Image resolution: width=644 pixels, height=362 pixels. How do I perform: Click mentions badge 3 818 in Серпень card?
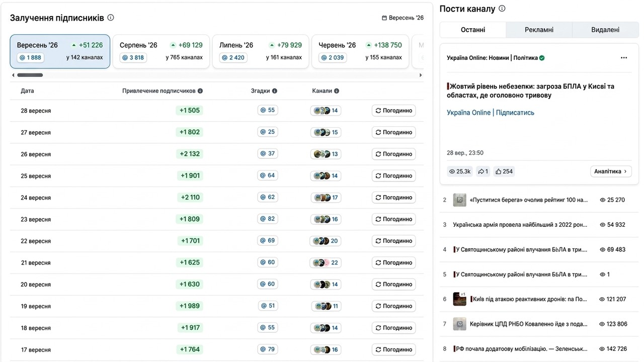[x=133, y=57]
